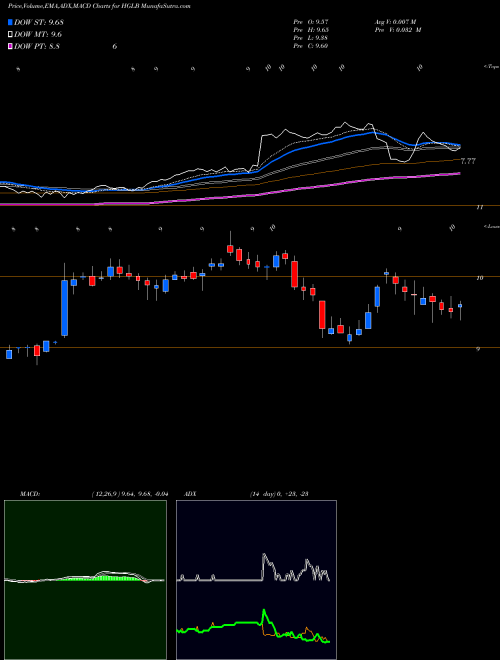The width and height of the screenshot is (500, 660).
Task: Click the 'Pre V: 0.032 M' volume text
Action: pyautogui.click(x=397, y=30)
